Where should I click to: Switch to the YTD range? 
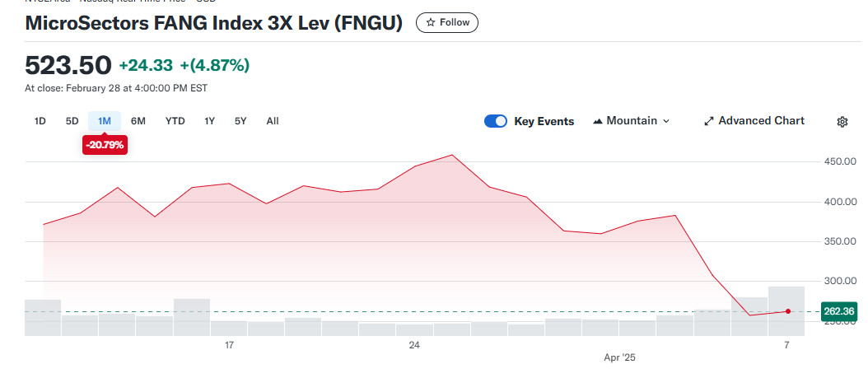(x=175, y=121)
